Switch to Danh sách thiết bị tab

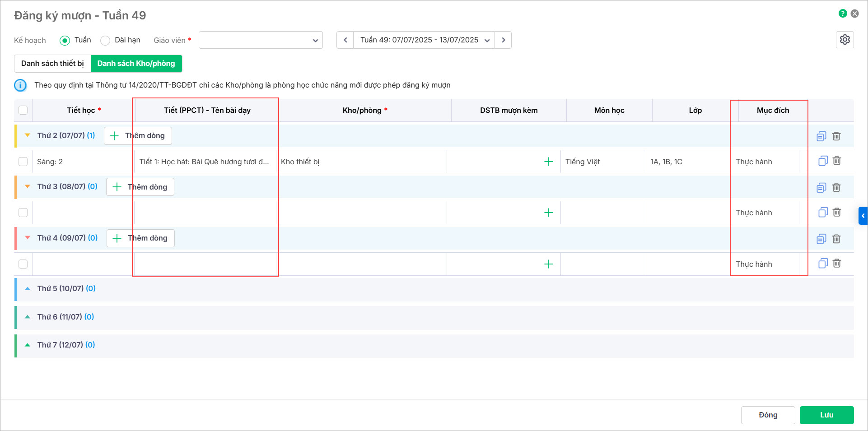tap(52, 64)
